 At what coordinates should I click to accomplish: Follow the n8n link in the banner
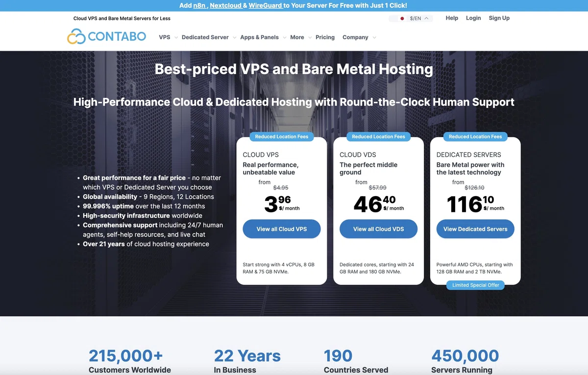(x=200, y=5)
